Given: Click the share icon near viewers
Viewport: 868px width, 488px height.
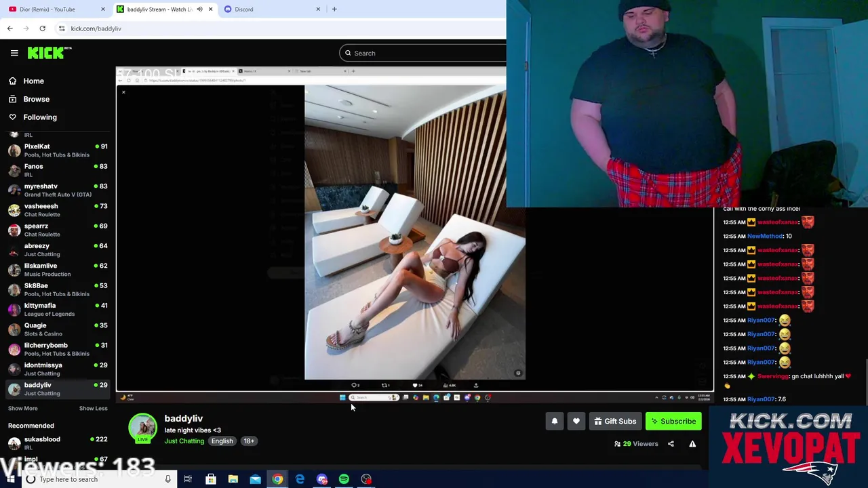Looking at the screenshot, I should pyautogui.click(x=671, y=444).
